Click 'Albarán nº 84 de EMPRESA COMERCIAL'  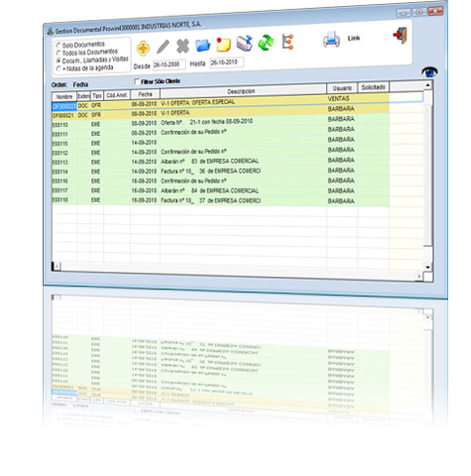click(x=209, y=190)
